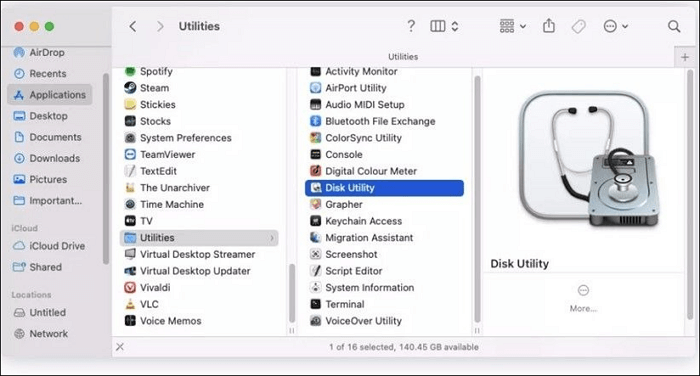
Task: Select the Stocks app icon
Action: click(130, 121)
